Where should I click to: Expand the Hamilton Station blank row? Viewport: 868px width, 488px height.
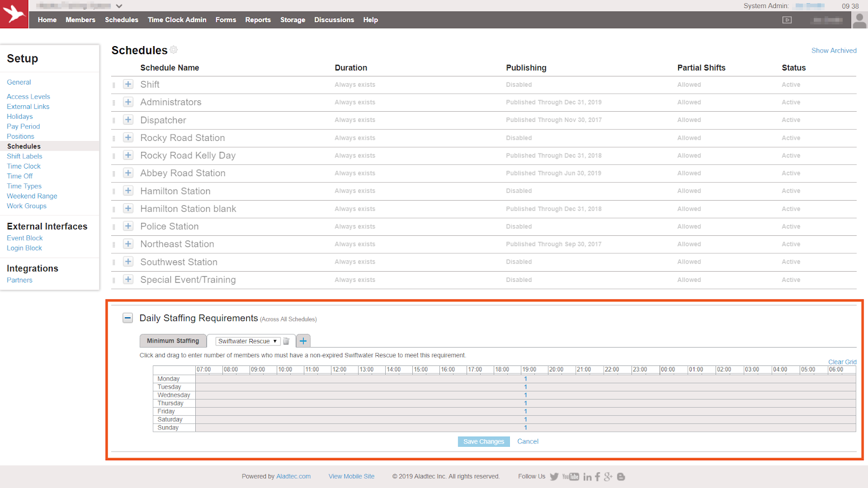(x=128, y=209)
